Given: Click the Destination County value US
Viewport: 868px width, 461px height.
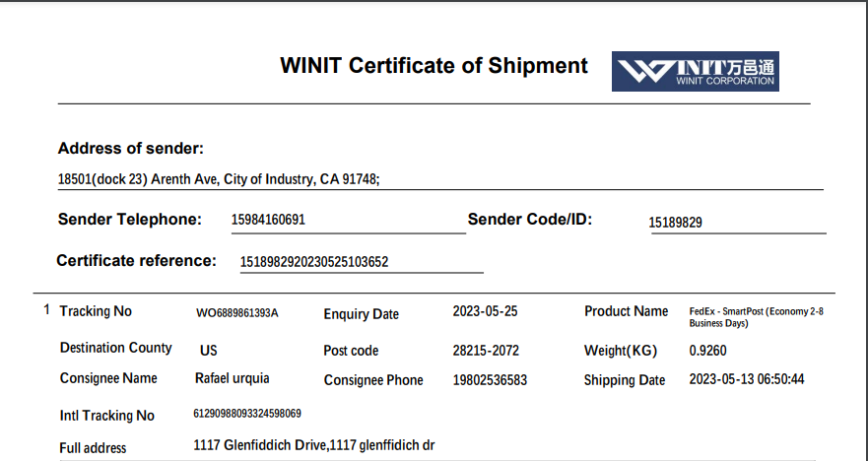Looking at the screenshot, I should [209, 351].
